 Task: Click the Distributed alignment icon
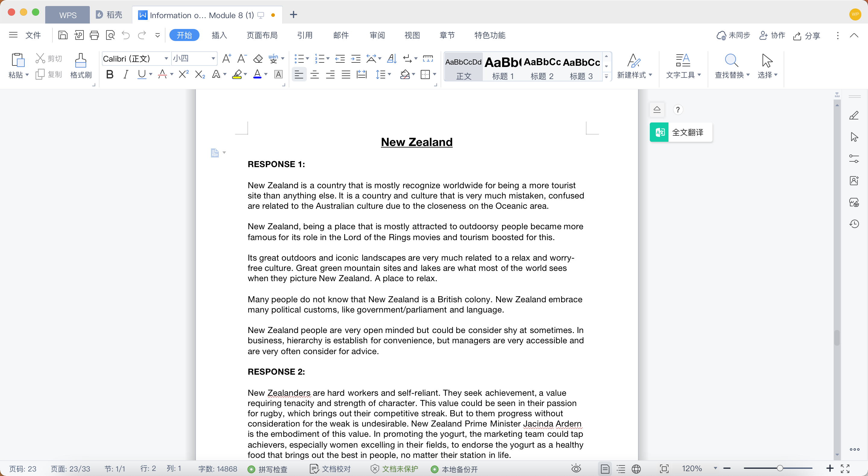pos(361,74)
